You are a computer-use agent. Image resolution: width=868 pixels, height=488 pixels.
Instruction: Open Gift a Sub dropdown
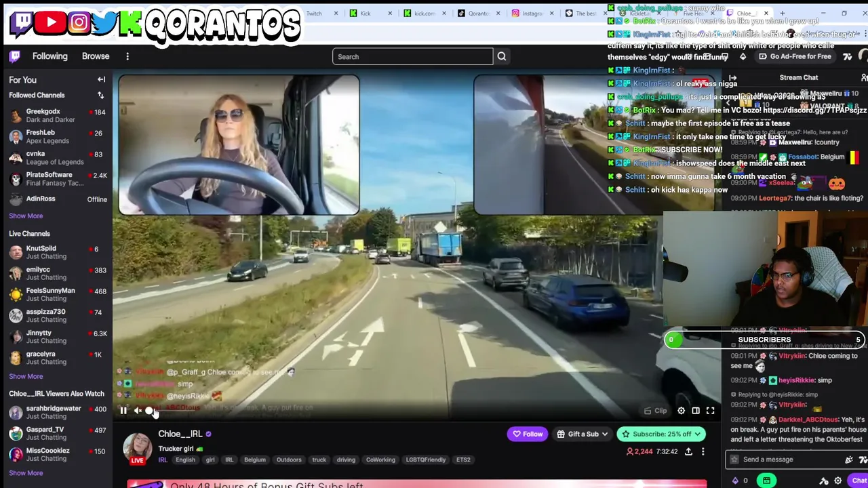pyautogui.click(x=583, y=434)
